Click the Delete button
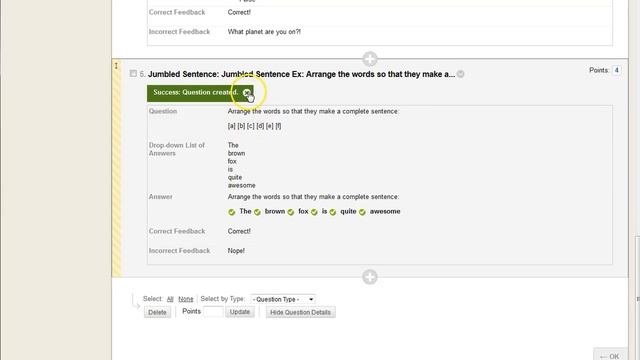The width and height of the screenshot is (640, 360). [x=157, y=312]
